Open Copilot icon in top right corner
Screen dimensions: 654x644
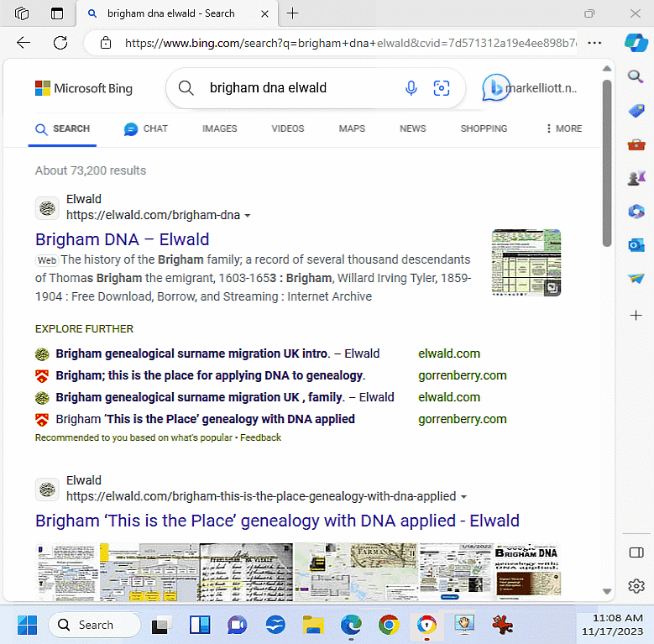point(636,43)
